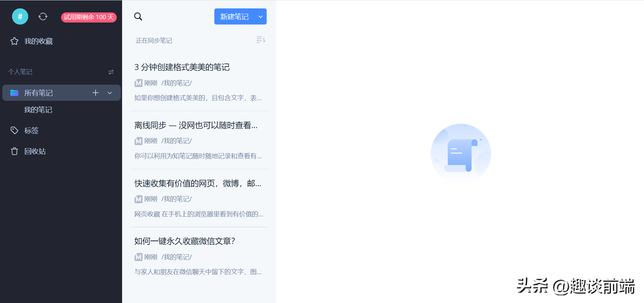Click preview text 你可以利用为知笔记随时随地

[198, 156]
